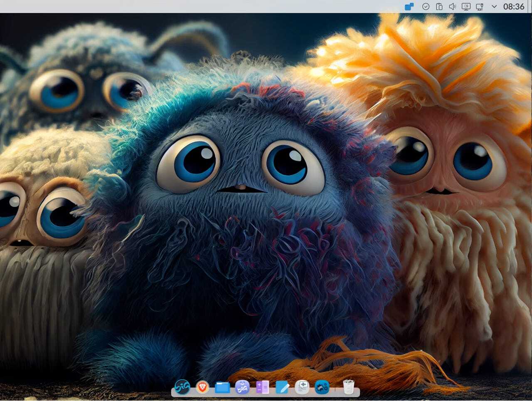
Task: Click the 08:36 clock in the panel
Action: pos(514,7)
